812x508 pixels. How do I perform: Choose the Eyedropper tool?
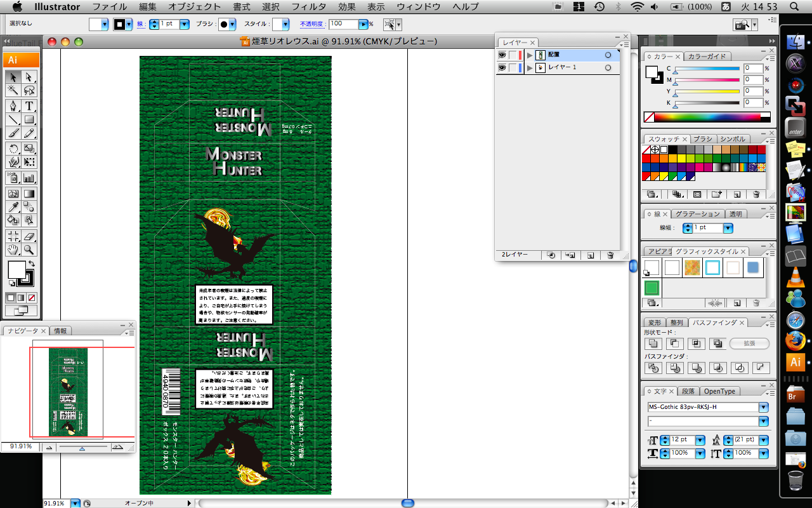click(x=13, y=207)
